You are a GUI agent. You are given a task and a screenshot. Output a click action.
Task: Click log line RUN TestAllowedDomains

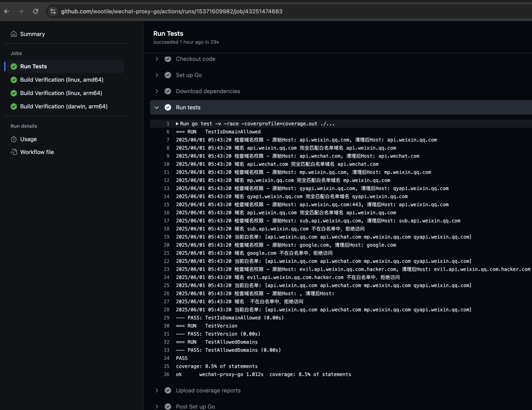click(217, 342)
